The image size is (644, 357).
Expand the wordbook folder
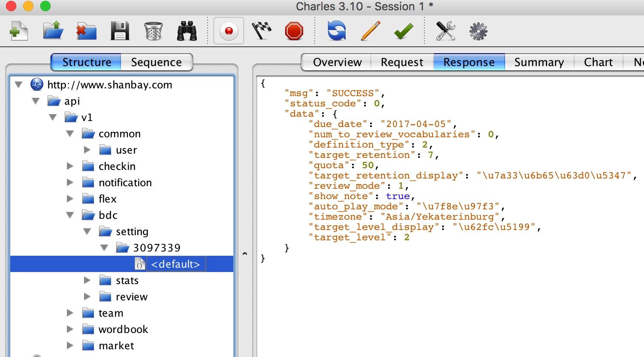pyautogui.click(x=70, y=329)
